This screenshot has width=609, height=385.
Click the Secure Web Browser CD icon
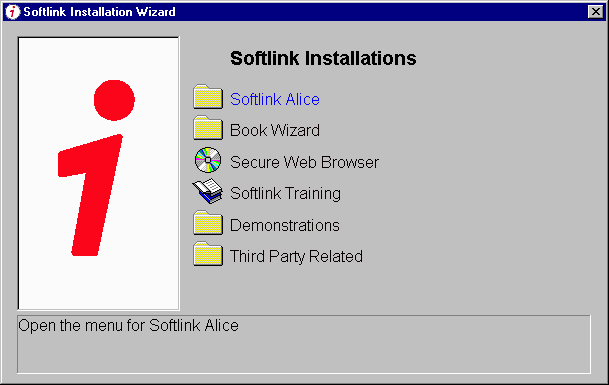coord(208,160)
